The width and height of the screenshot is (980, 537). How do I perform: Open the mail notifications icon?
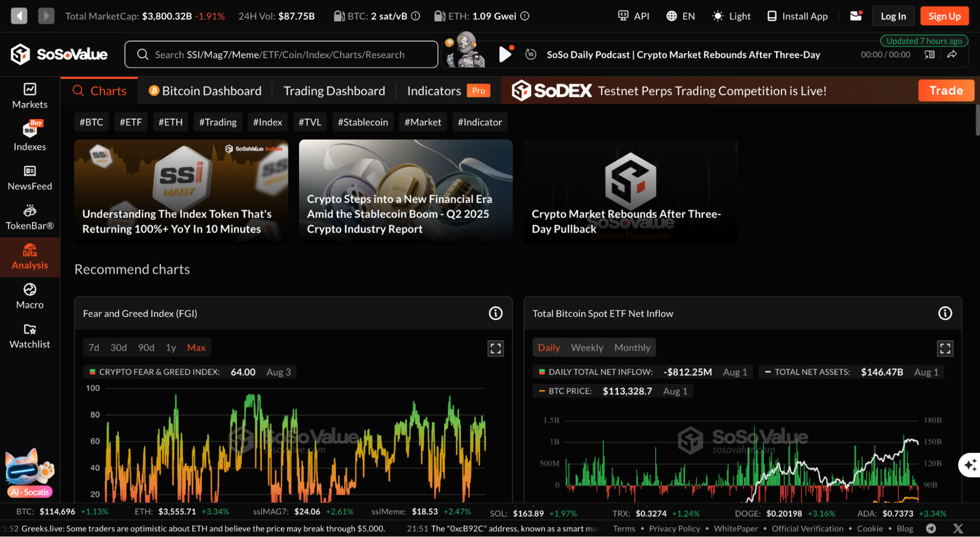point(856,16)
